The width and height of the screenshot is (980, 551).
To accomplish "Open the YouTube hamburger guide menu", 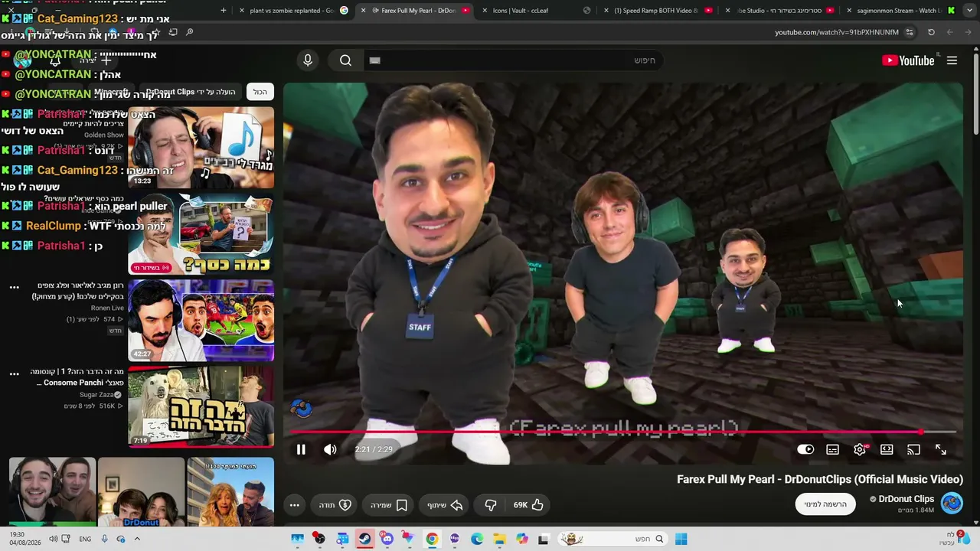I will coord(952,60).
